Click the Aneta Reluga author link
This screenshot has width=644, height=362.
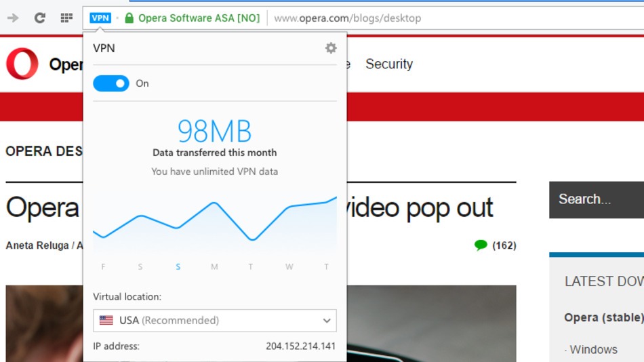[x=37, y=245]
